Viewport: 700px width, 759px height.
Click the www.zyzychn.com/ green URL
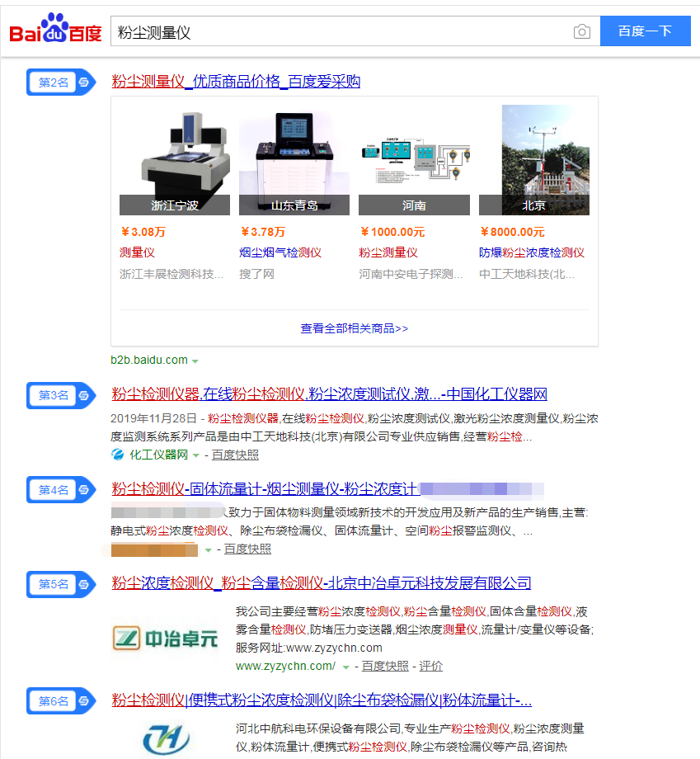pyautogui.click(x=285, y=666)
